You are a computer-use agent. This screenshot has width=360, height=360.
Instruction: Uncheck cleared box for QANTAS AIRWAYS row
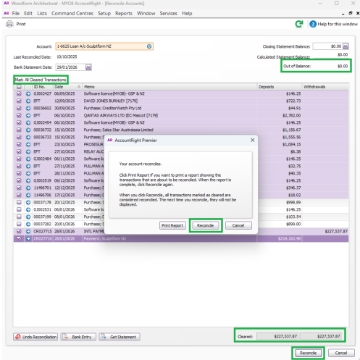pos(19,115)
